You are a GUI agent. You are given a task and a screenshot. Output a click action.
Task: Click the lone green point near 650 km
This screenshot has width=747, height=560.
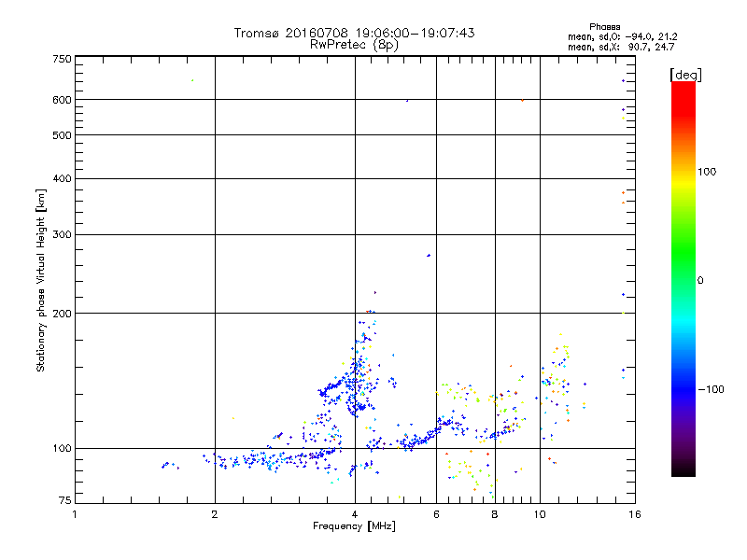192,80
